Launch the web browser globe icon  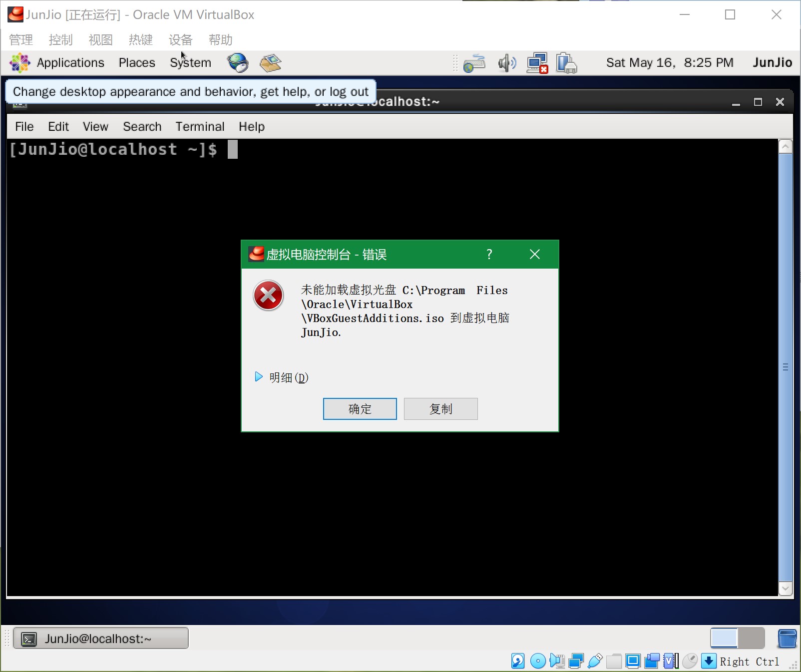[238, 63]
